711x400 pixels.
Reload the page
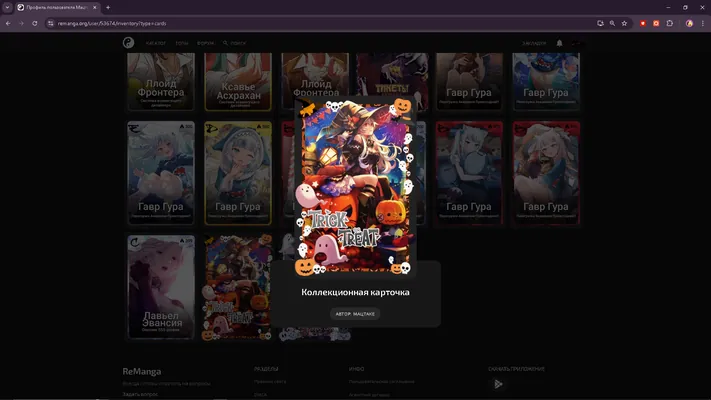[x=34, y=23]
